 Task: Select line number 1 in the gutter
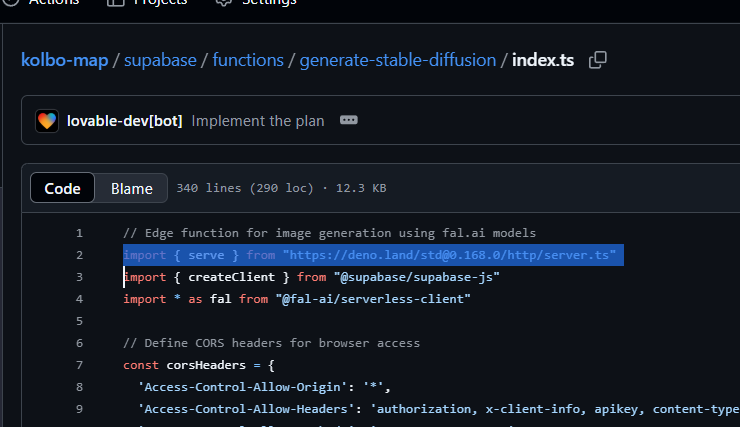78,233
